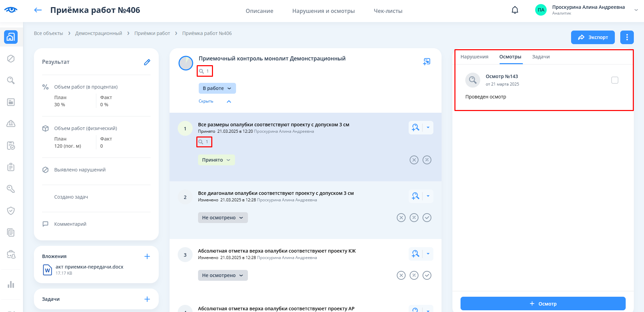Click the notification bell icon
644x312 pixels.
point(515,10)
